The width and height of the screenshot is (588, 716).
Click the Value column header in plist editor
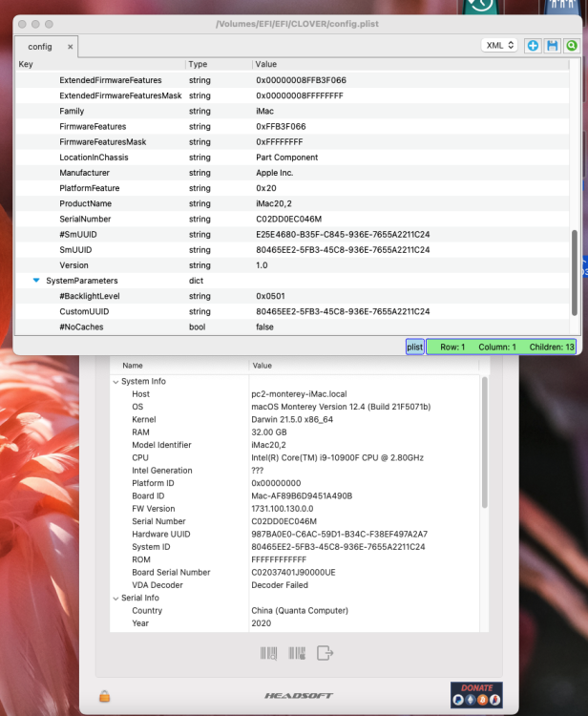410,64
